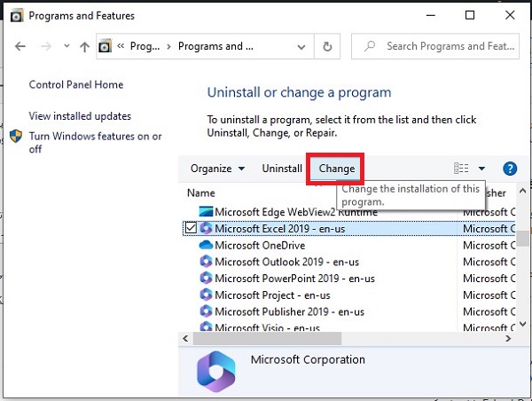Click the PowerPoint 2019 Office icon
Image resolution: width=532 pixels, height=401 pixels.
[206, 278]
